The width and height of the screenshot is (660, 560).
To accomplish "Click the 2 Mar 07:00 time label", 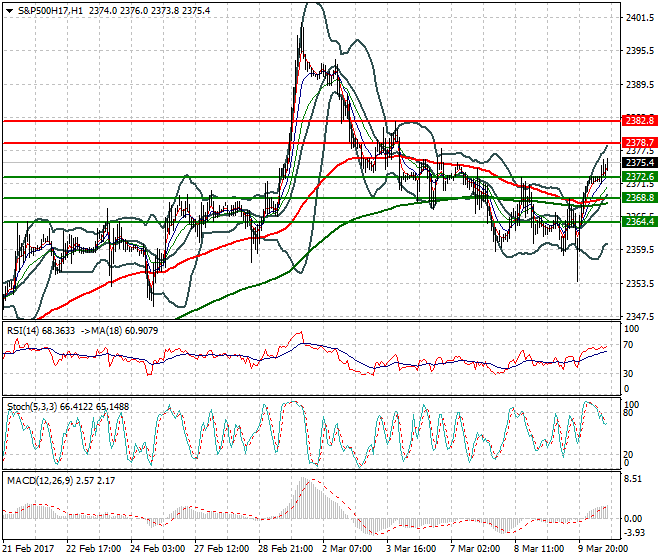I will [x=347, y=549].
